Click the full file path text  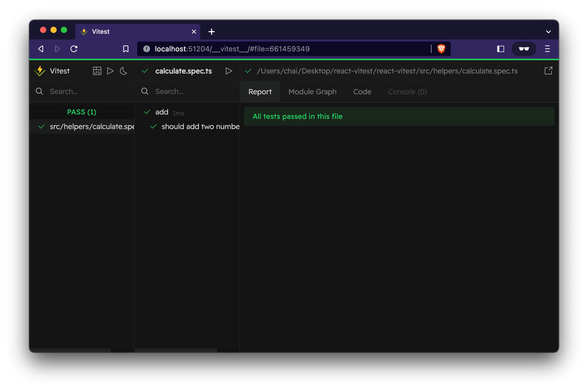tap(387, 71)
